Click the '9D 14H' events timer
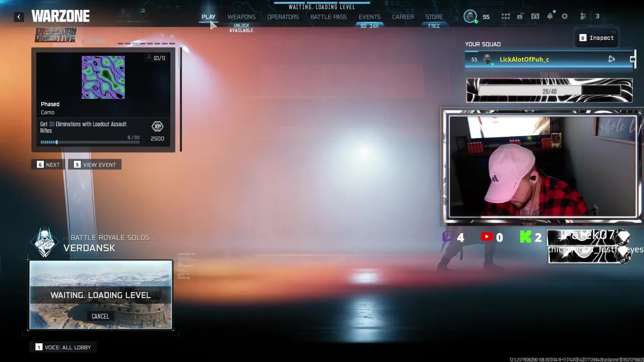Image resolution: width=644 pixels, height=362 pixels. pos(369,26)
